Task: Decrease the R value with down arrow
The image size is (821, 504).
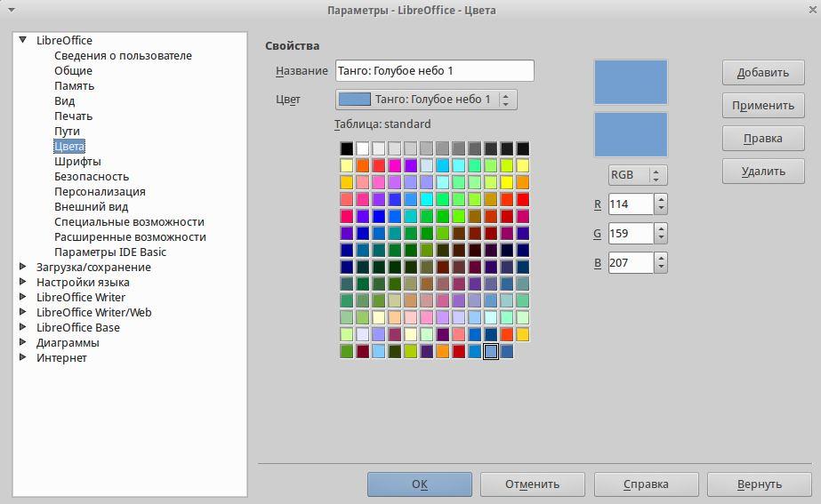Action: [x=661, y=209]
